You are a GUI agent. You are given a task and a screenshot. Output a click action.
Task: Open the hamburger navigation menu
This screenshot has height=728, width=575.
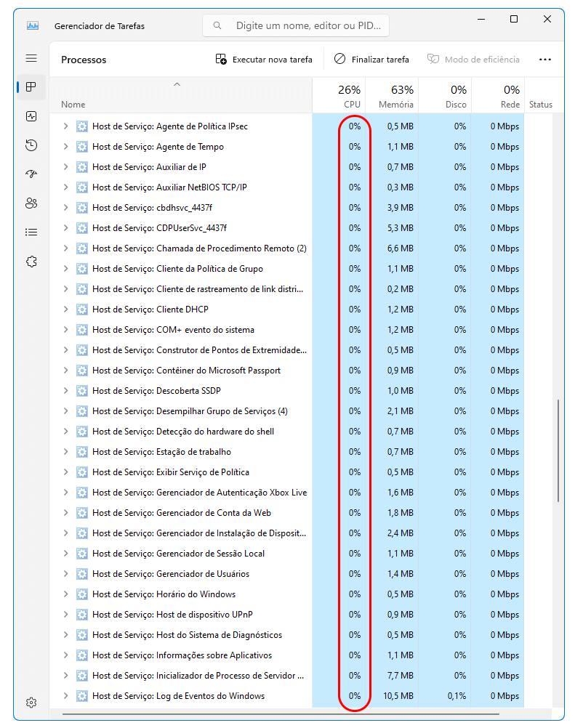pos(31,58)
